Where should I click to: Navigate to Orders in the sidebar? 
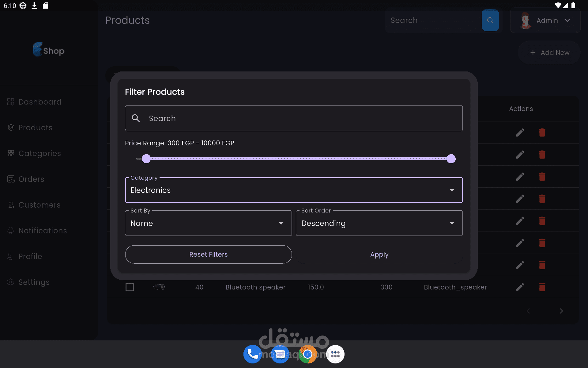coord(31,179)
